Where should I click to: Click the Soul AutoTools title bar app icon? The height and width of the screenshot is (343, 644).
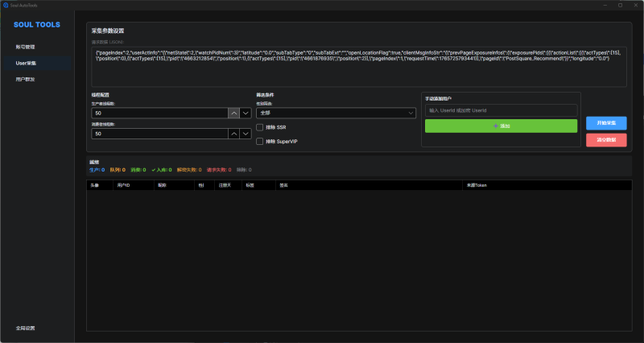pyautogui.click(x=6, y=5)
